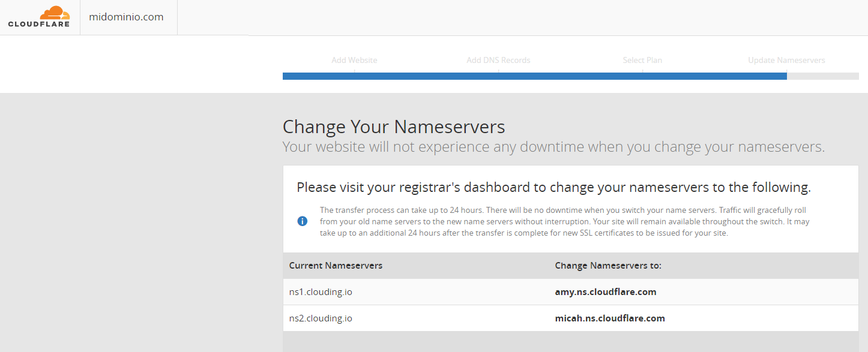Click the amy.ns.cloudflare.com nameserver

(606, 291)
